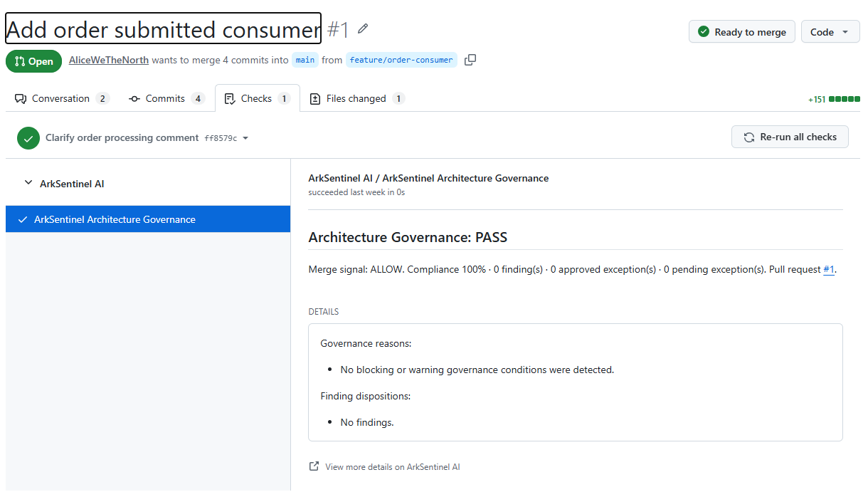Open the Code dropdown
The image size is (868, 492).
(x=830, y=32)
